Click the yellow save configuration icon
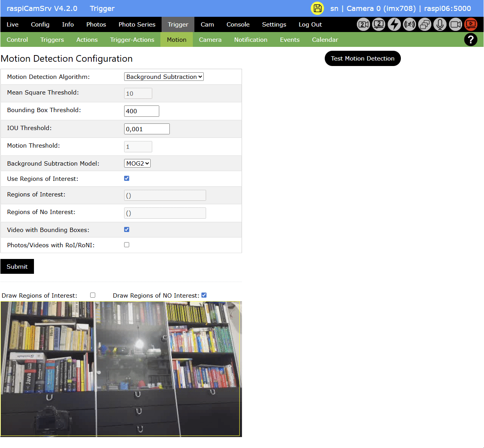Image resolution: width=484 pixels, height=448 pixels. click(317, 9)
